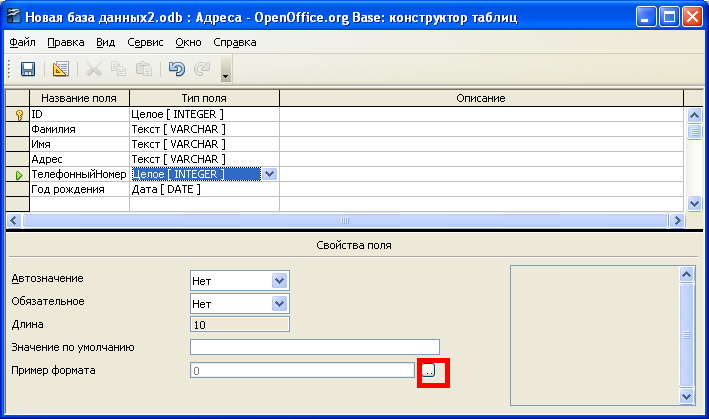This screenshot has width=709, height=419.
Task: Click the format example browse button
Action: click(428, 371)
